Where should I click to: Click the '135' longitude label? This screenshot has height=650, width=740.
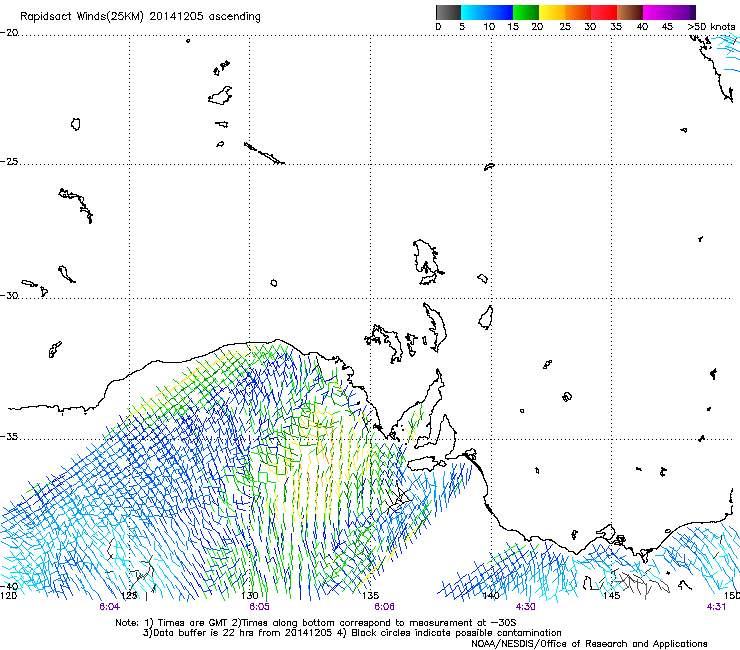[370, 596]
